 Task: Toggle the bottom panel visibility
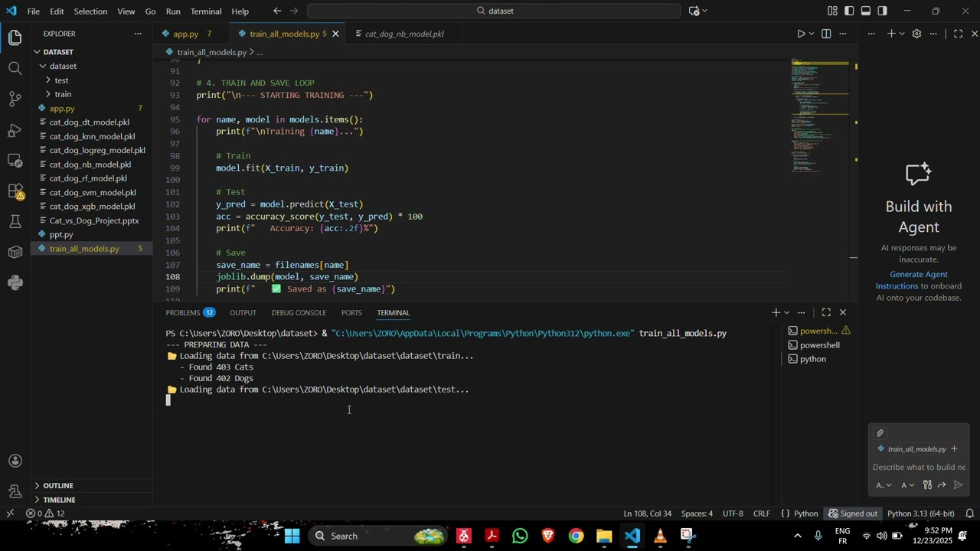[x=866, y=11]
